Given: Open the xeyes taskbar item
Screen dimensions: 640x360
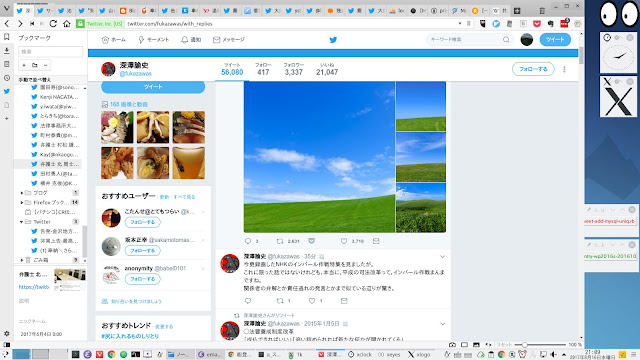Looking at the screenshot, I should click(x=389, y=355).
